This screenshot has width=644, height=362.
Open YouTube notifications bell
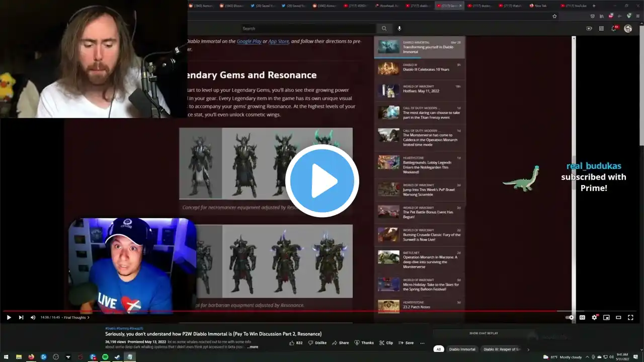(614, 29)
